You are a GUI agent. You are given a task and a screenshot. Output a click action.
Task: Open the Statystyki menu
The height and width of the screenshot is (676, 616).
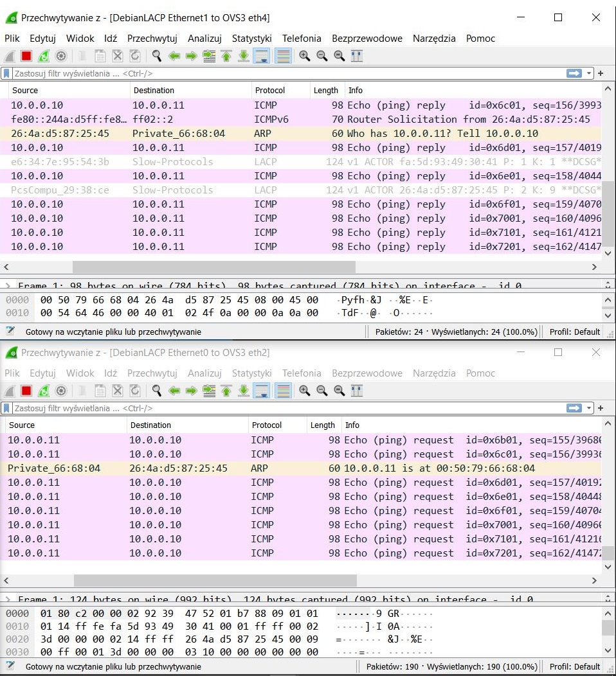click(x=251, y=39)
